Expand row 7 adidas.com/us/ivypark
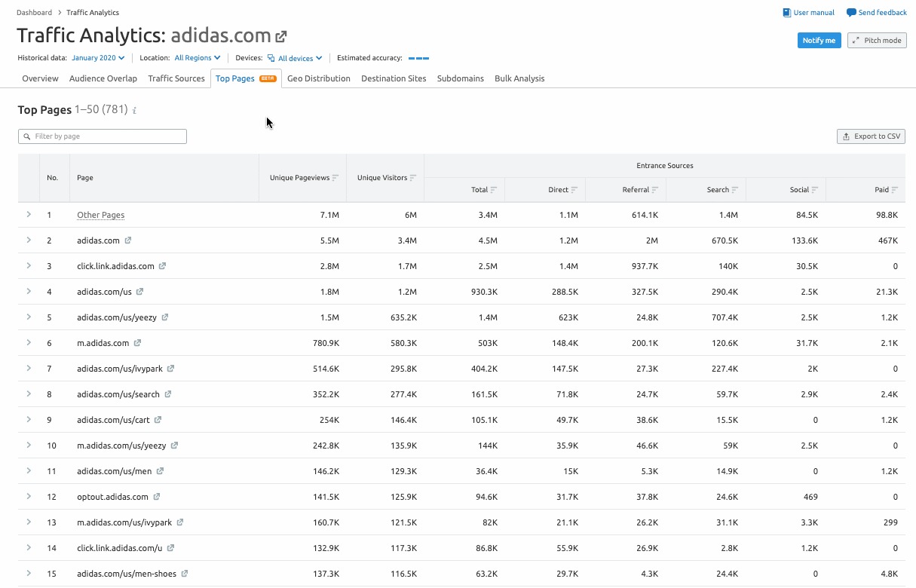Viewport: 916px width, 588px height. pyautogui.click(x=29, y=369)
